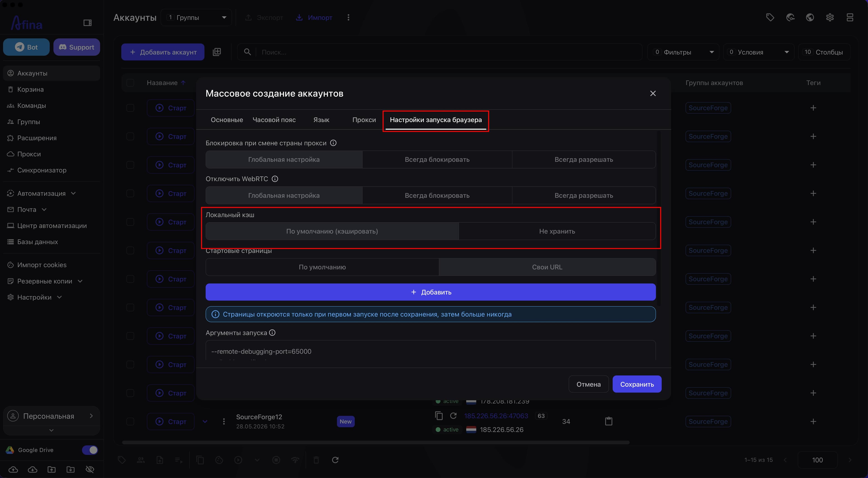The image size is (868, 478).
Task: Close the Массовое создание аккаунтов dialog
Action: pos(653,93)
